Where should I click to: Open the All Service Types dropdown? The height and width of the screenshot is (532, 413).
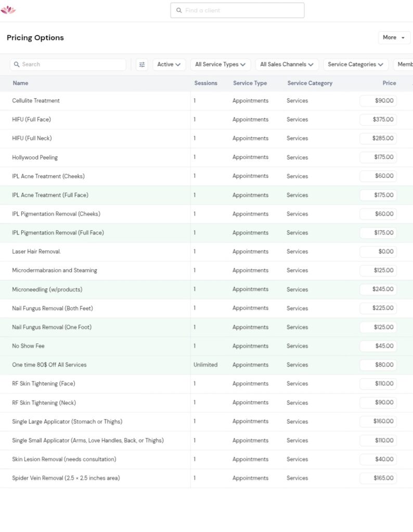point(220,64)
